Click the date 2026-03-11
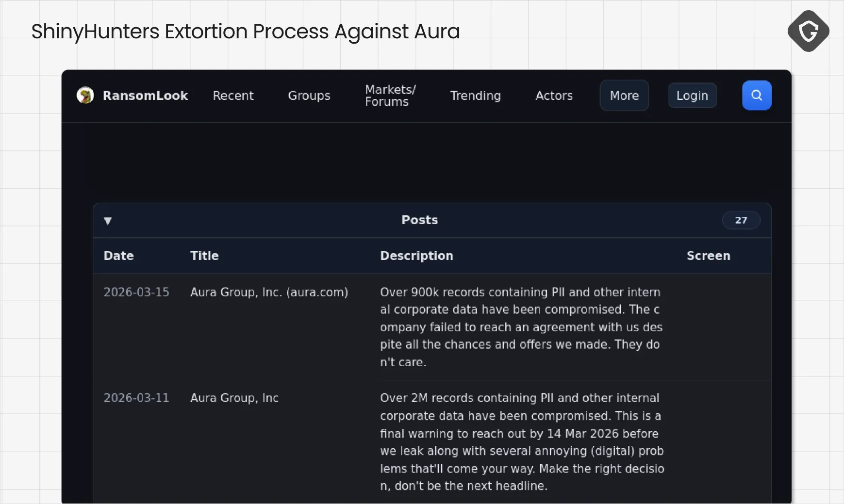Viewport: 844px width, 504px height. 136,398
